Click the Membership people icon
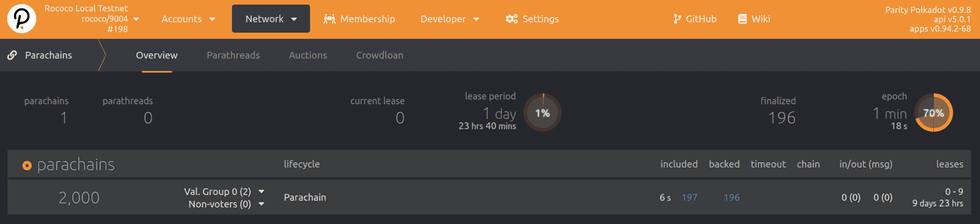This screenshot has width=980, height=224. [x=330, y=19]
